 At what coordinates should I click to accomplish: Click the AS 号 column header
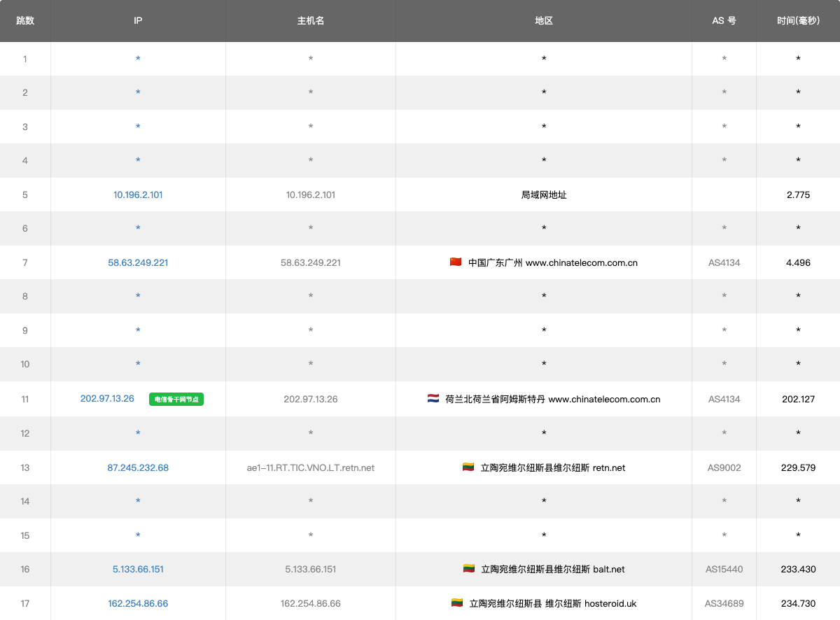pos(724,21)
